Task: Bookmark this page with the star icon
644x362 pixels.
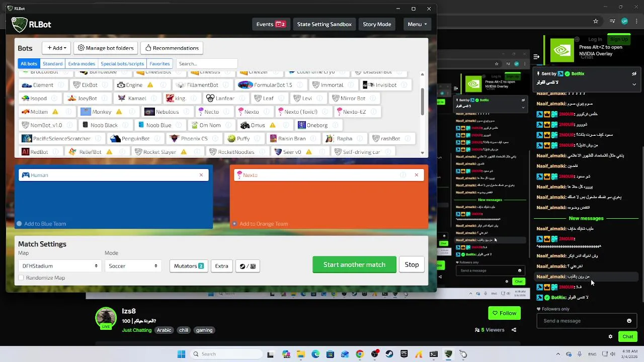Action: [x=596, y=21]
